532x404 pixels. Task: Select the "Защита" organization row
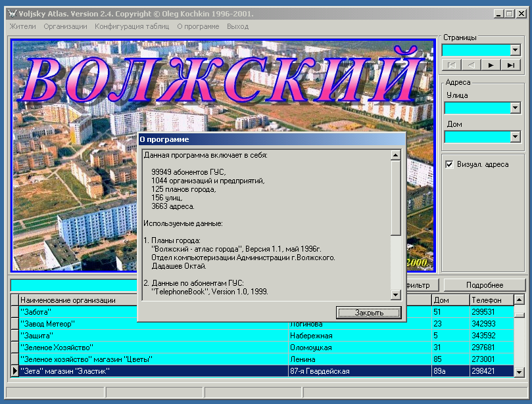click(151, 336)
